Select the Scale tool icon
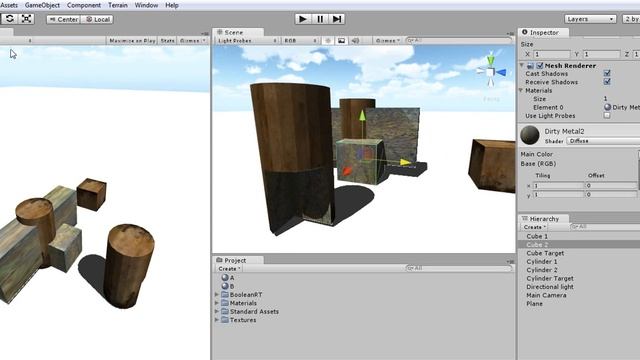 tap(27, 19)
